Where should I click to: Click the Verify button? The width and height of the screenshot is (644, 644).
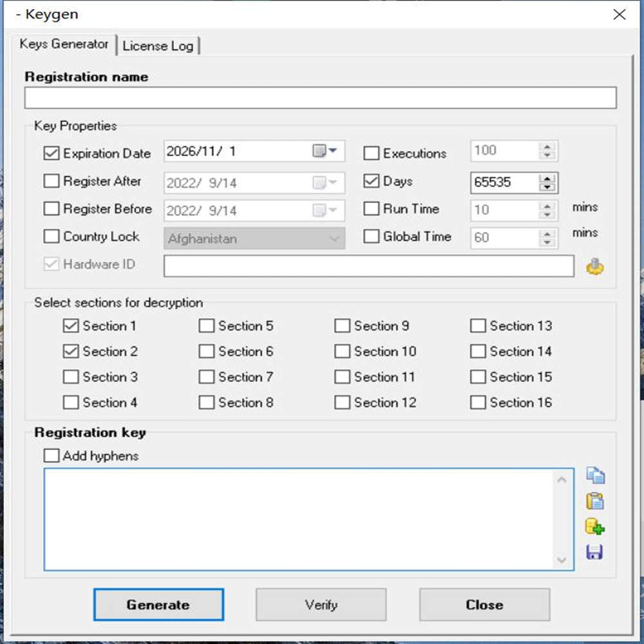click(321, 605)
